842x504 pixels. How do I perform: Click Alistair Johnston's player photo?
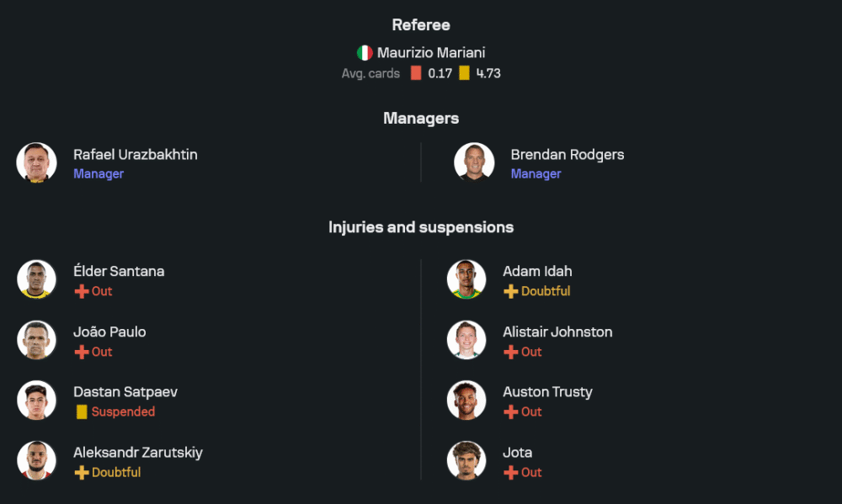(466, 340)
